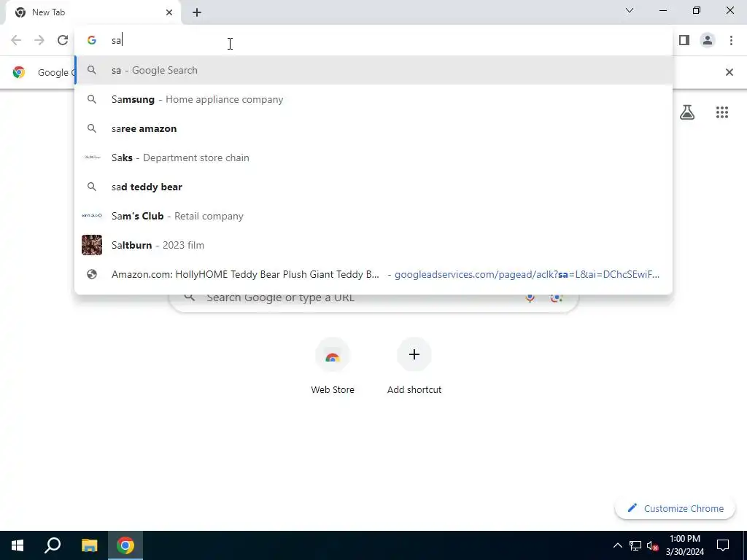
Task: Open the profile avatar menu
Action: click(x=708, y=40)
